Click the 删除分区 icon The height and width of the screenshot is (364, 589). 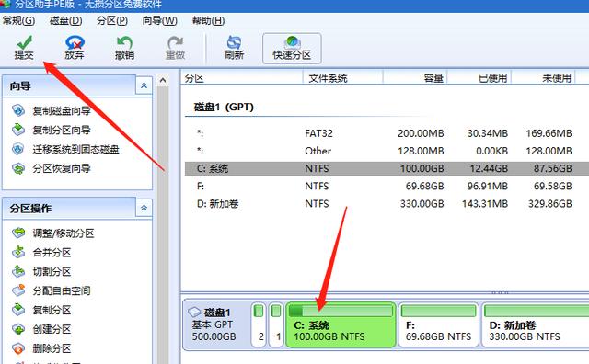[x=18, y=348]
